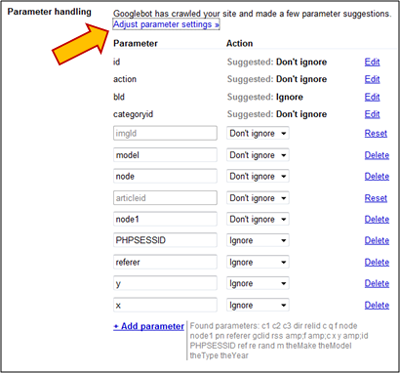
Task: Delete the y parameter
Action: [377, 283]
